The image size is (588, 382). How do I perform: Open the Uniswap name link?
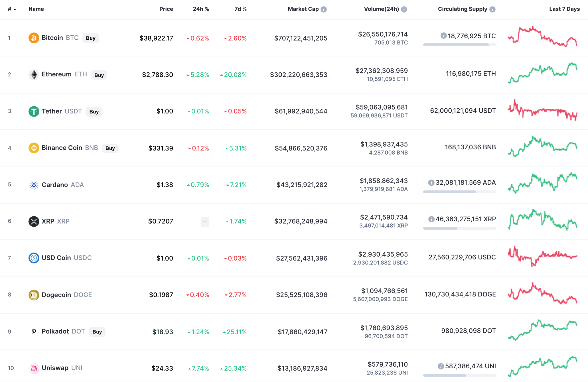tap(55, 368)
